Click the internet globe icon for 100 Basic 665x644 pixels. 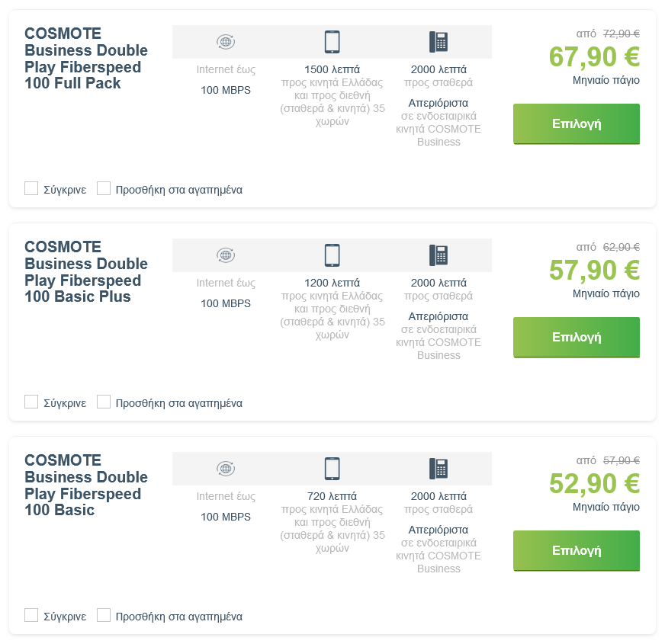(226, 469)
